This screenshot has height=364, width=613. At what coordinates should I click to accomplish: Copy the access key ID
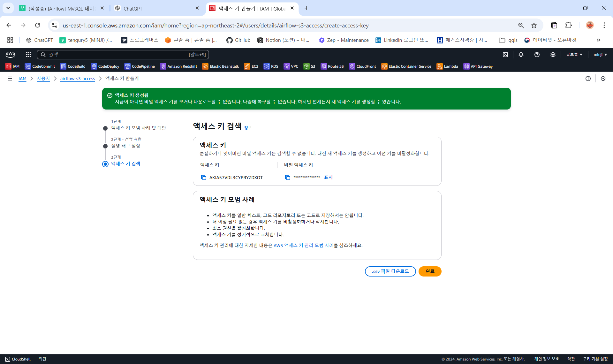(203, 178)
